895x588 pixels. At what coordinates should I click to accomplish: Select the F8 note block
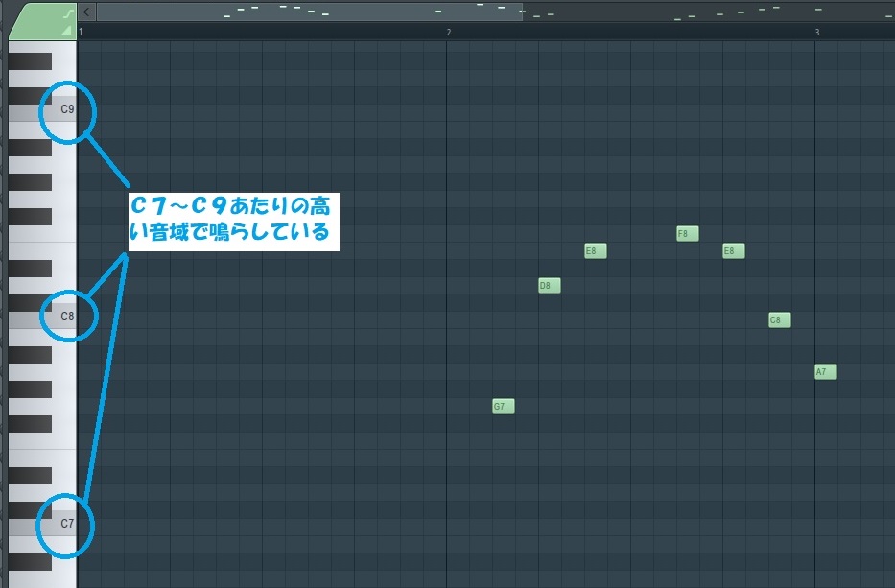[687, 233]
